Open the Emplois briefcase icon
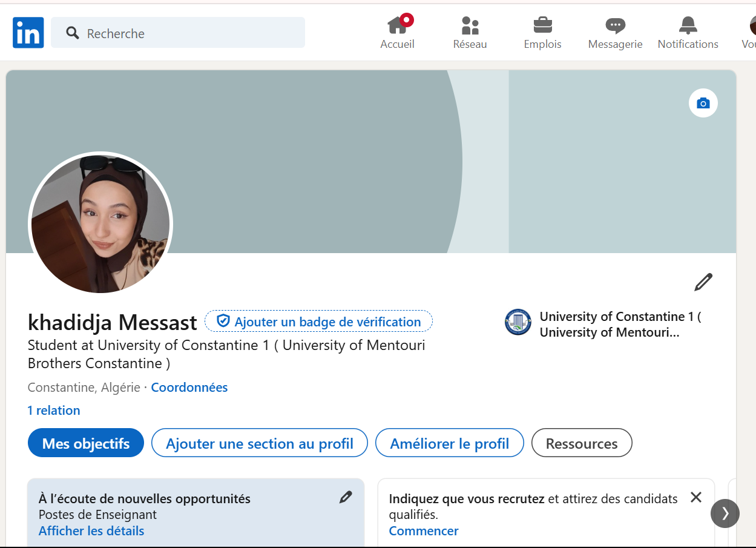This screenshot has height=548, width=756. 542,25
